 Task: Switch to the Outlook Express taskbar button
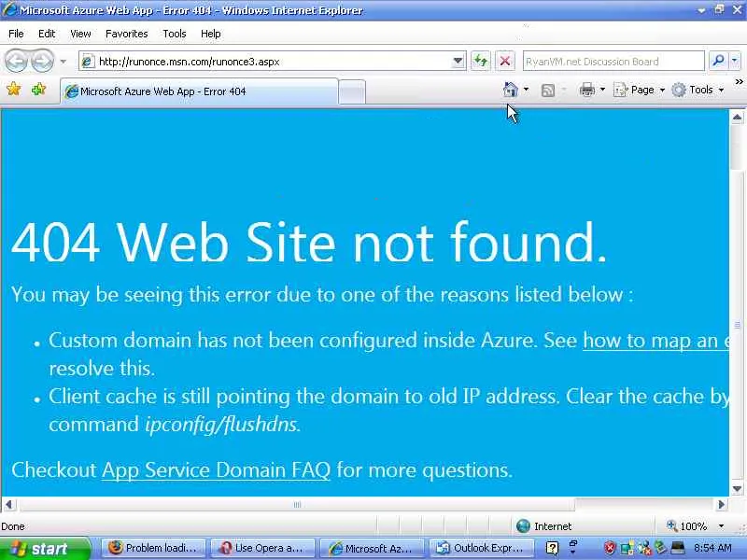(x=481, y=548)
